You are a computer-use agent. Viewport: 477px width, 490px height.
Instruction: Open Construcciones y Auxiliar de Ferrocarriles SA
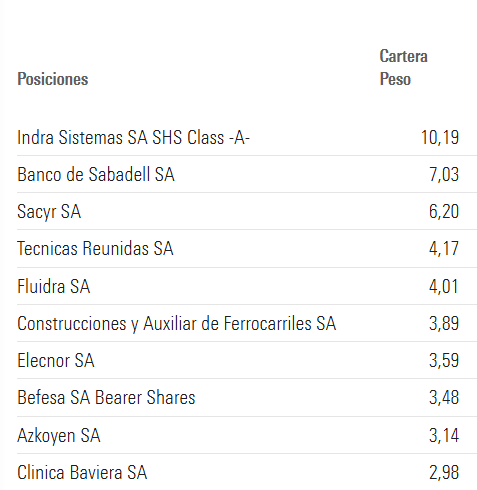click(177, 324)
